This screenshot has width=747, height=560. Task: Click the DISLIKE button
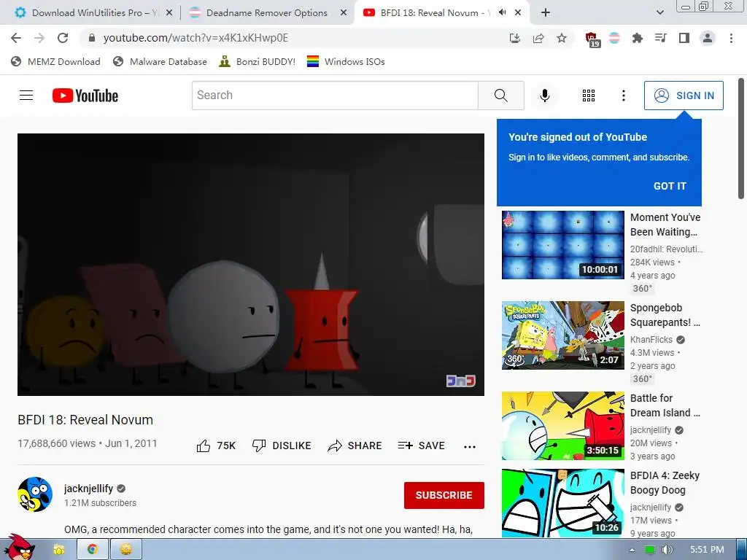[x=282, y=446]
